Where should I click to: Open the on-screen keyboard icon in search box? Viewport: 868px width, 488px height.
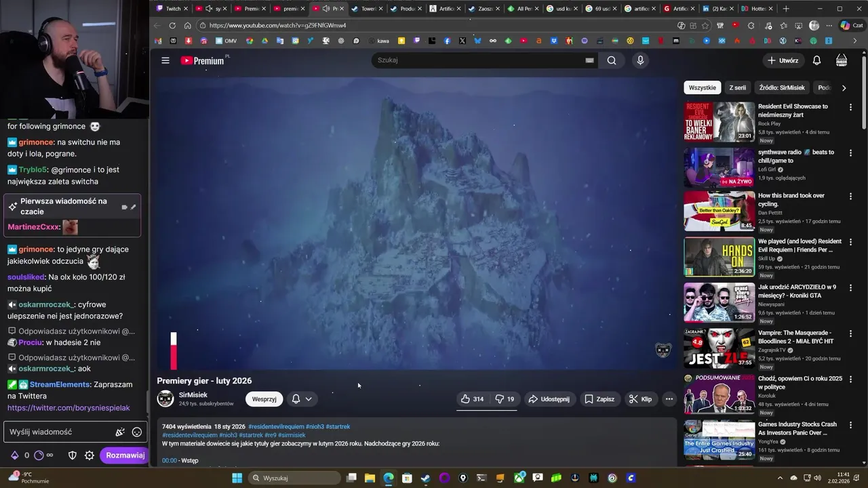(x=589, y=60)
